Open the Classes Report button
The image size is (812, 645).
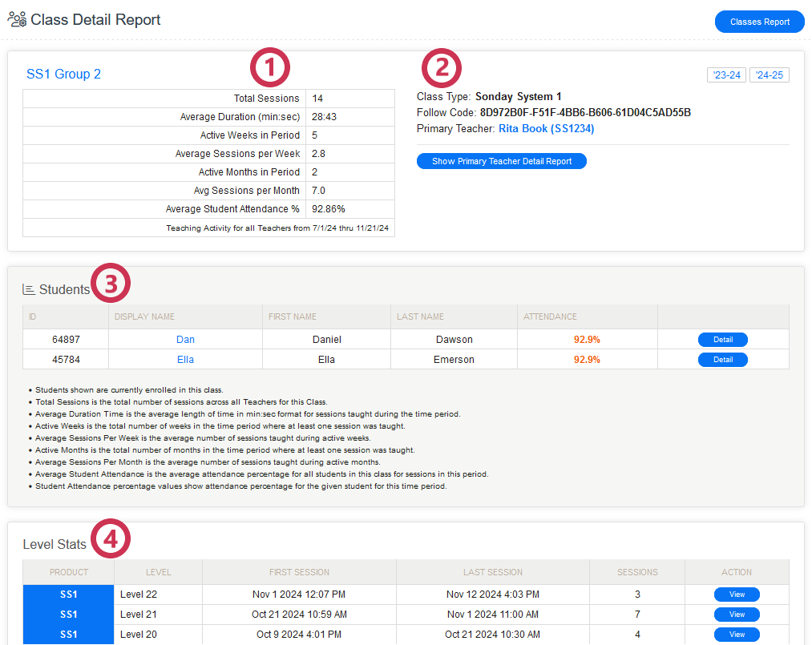[x=759, y=22]
